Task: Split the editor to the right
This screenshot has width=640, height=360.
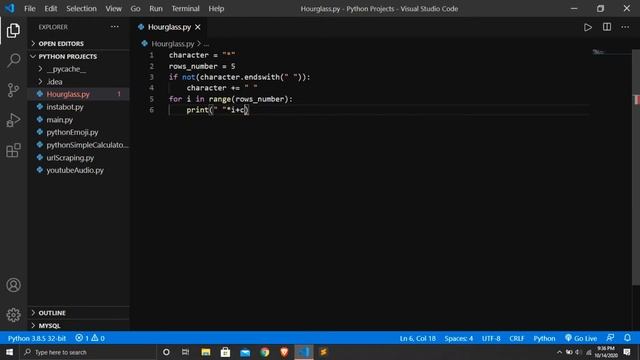Action: click(x=607, y=27)
